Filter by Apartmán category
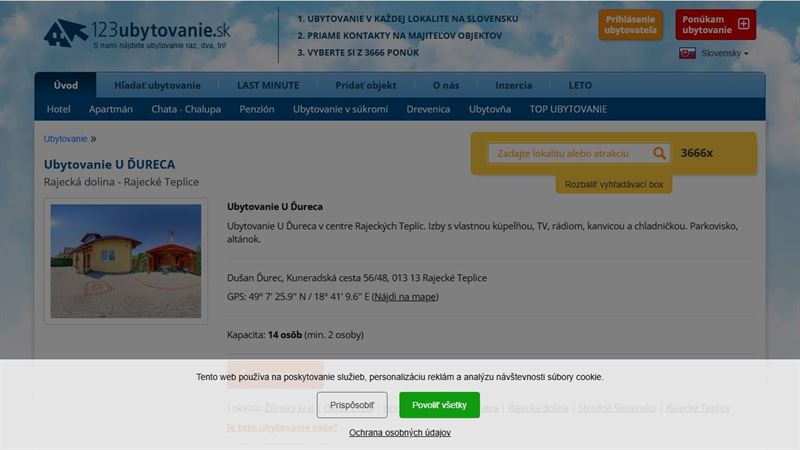 (x=111, y=109)
